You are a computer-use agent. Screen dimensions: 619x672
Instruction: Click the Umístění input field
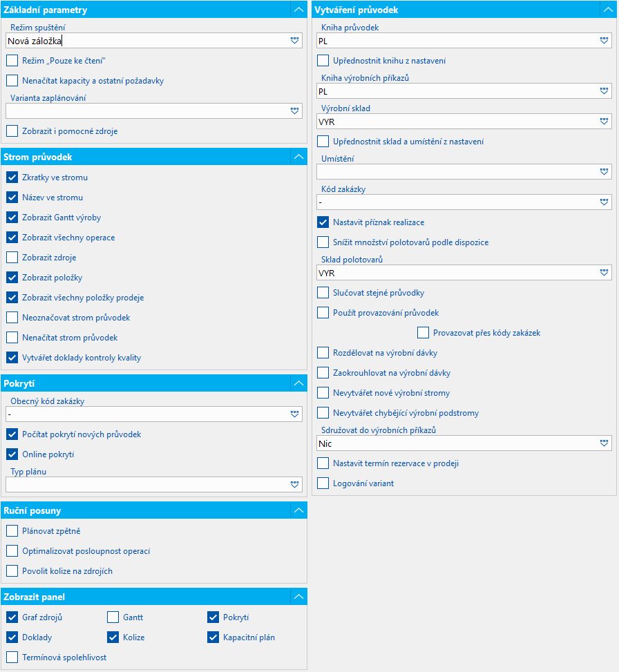456,172
